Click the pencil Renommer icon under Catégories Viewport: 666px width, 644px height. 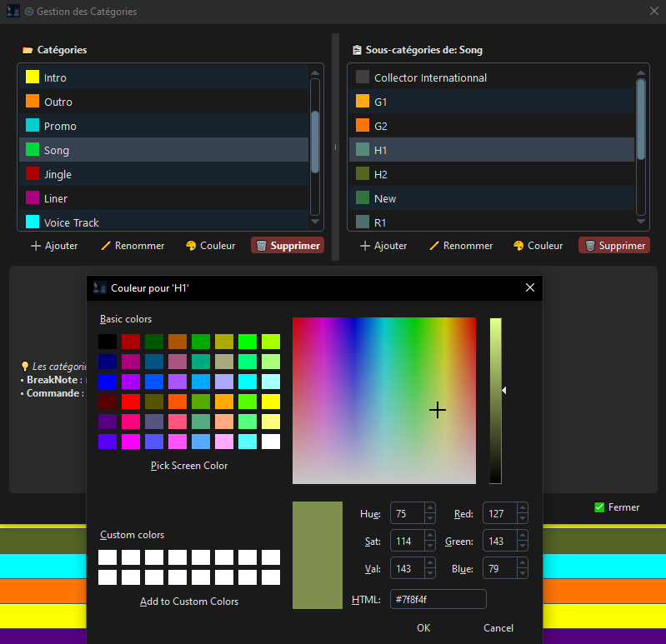106,247
